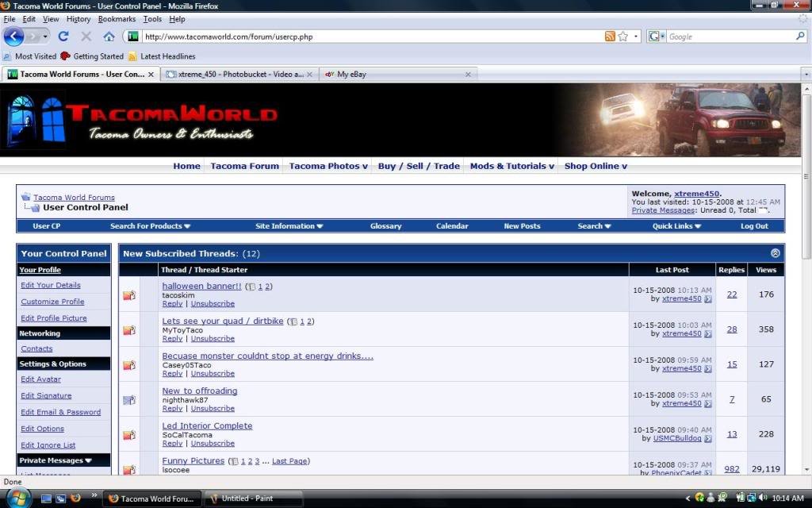Click the browser Back arrow button
Viewport: 812px width, 508px height.
coord(13,37)
